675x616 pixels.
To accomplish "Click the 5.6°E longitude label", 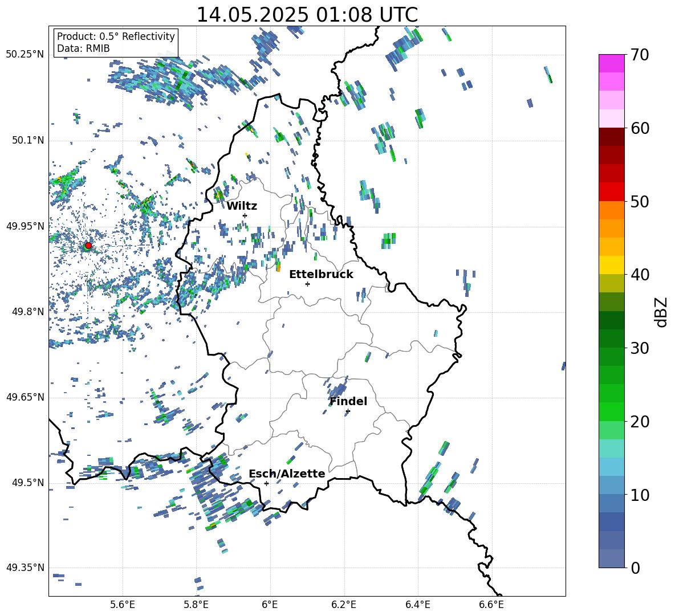I will tap(123, 605).
